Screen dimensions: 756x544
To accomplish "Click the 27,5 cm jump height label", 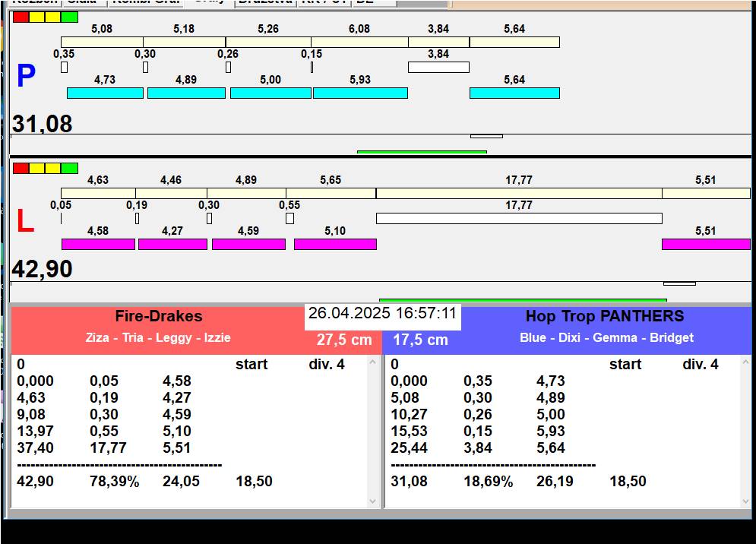I will pos(344,340).
